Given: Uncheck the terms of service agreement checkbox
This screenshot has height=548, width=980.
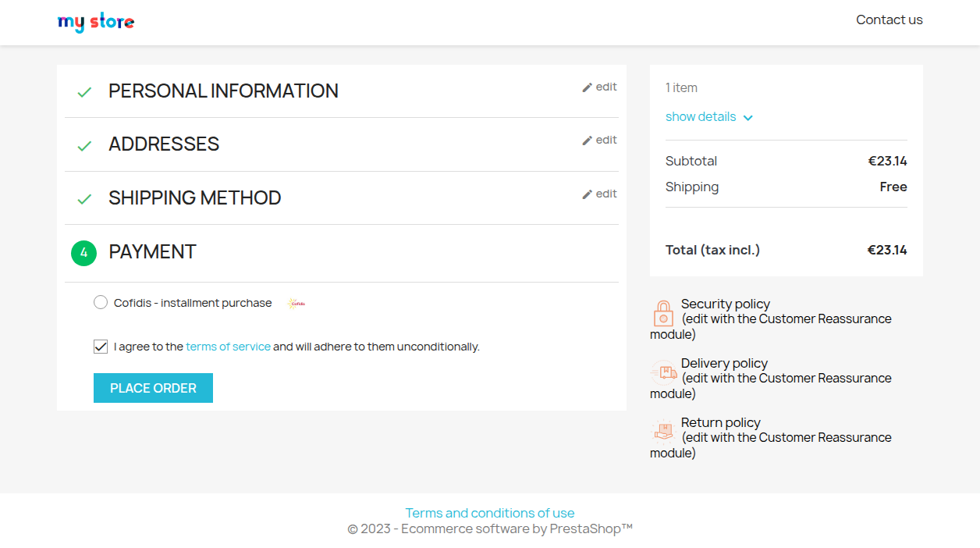Looking at the screenshot, I should 101,347.
